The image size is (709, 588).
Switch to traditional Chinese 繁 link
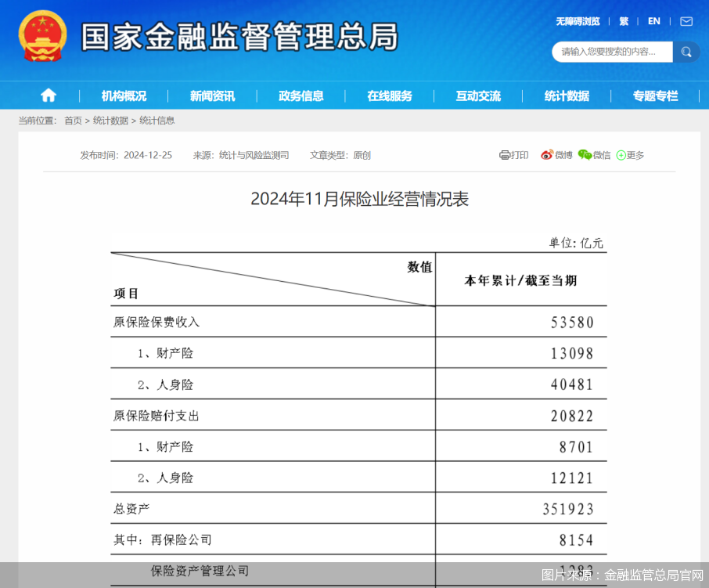point(624,21)
